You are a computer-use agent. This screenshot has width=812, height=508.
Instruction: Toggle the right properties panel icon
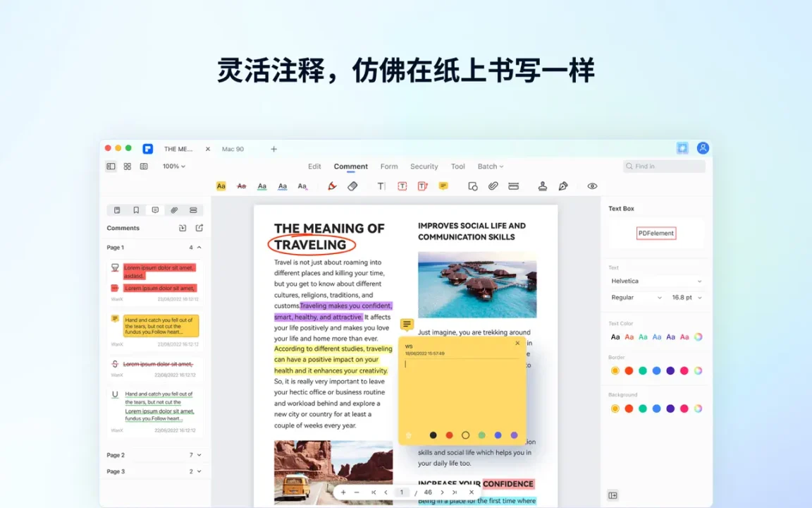point(613,495)
